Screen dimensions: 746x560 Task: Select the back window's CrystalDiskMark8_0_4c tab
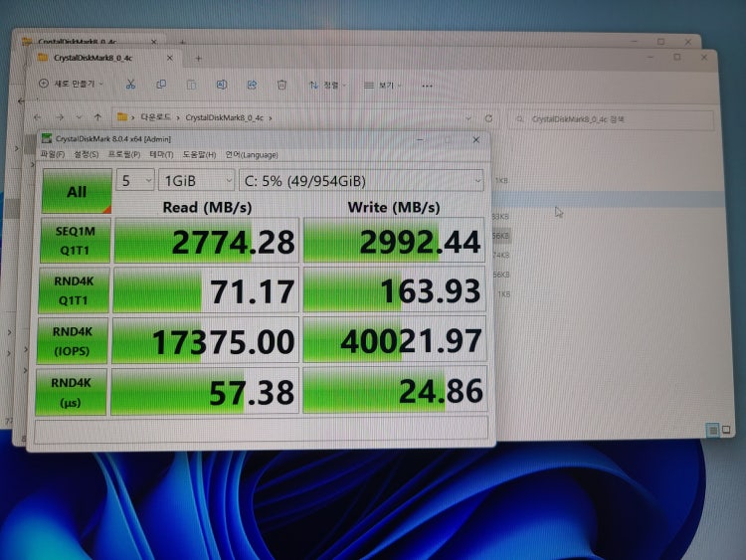point(91,42)
